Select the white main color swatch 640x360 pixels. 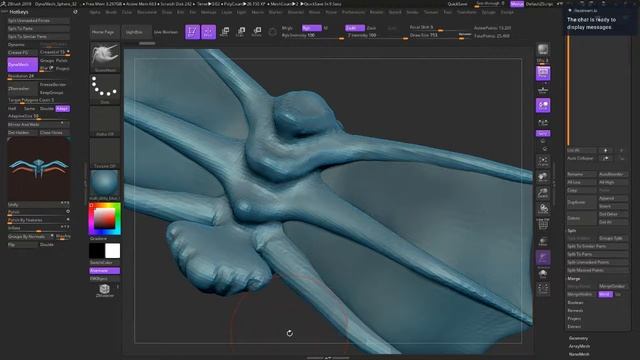pyautogui.click(x=113, y=251)
